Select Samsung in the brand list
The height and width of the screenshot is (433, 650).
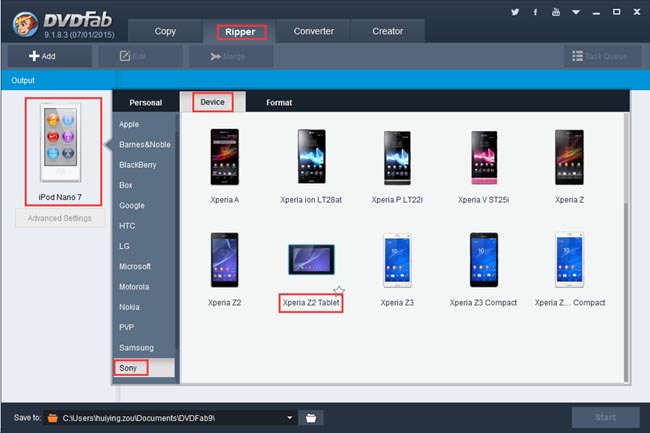136,347
